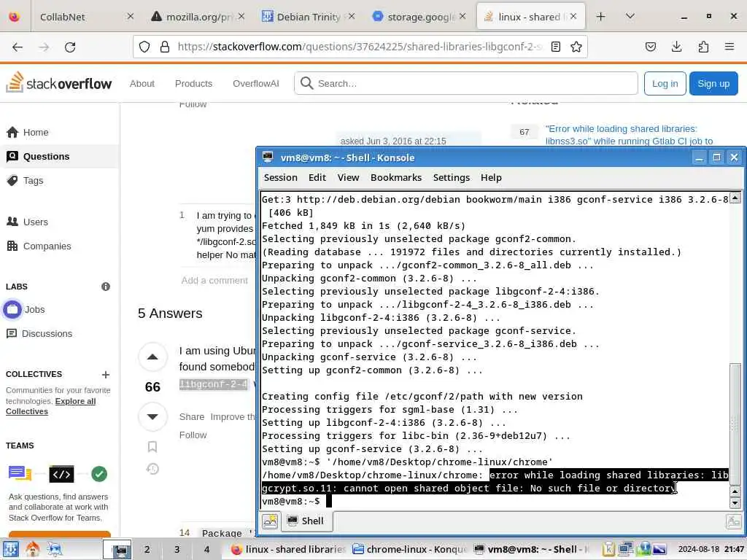Click new session icon in Konsole

click(x=270, y=521)
